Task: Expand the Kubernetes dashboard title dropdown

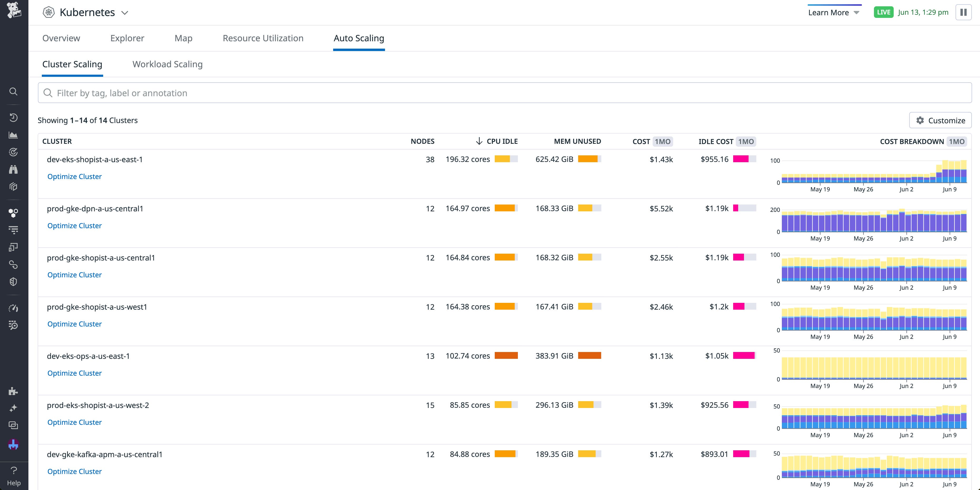Action: 126,13
